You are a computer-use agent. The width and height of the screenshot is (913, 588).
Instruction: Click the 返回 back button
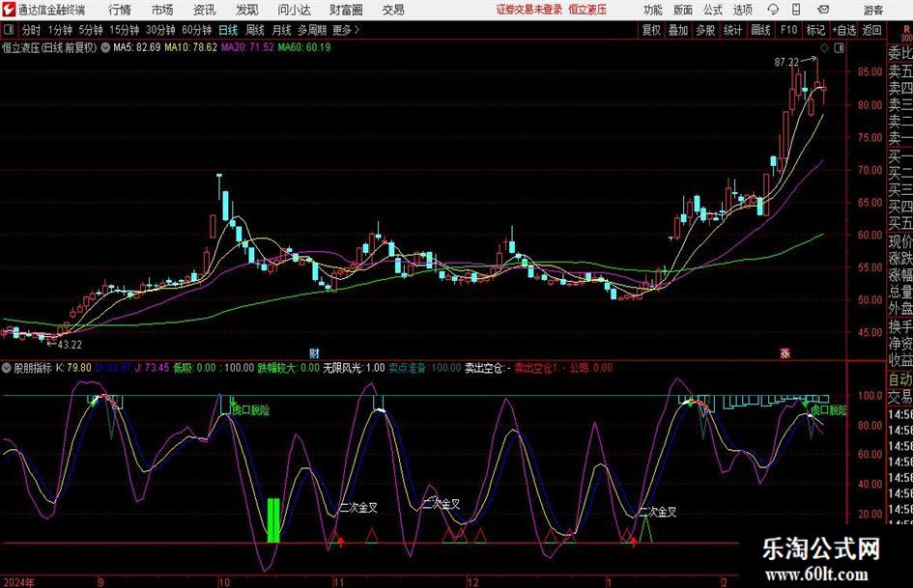click(x=871, y=30)
